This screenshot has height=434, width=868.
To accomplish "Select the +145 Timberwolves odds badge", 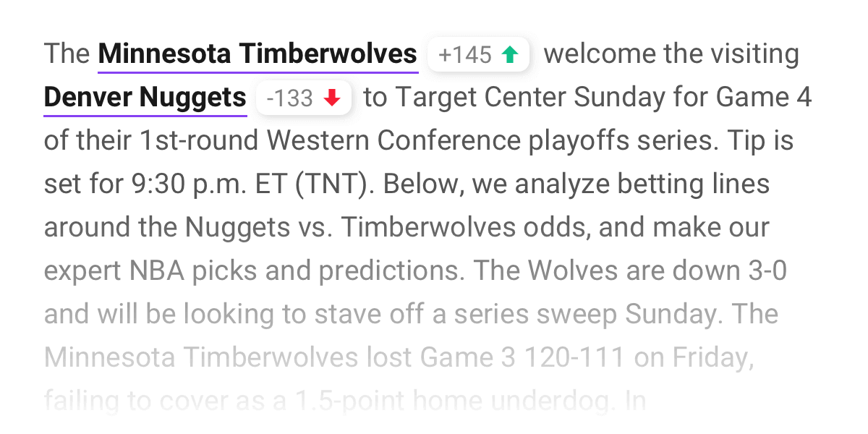I will (478, 55).
